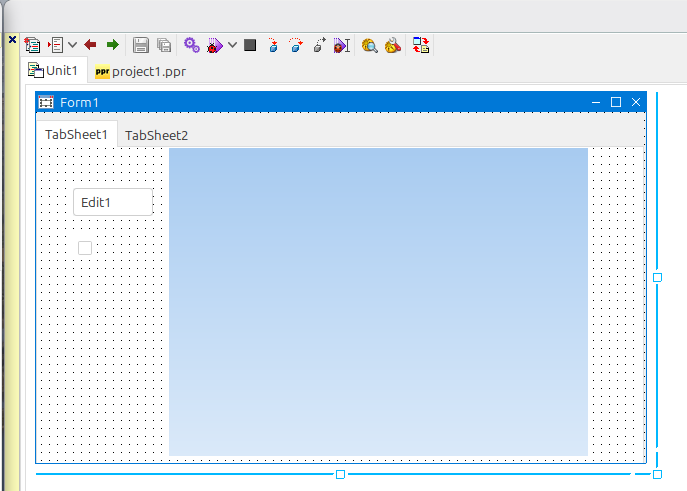Switch to the TabSheet2 tab
The width and height of the screenshot is (687, 491).
156,135
